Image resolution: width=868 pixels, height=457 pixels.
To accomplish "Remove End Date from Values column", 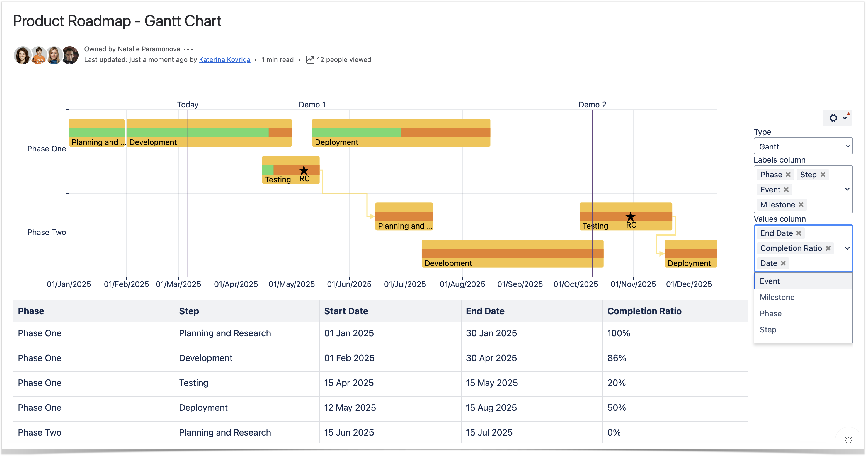I will point(799,233).
